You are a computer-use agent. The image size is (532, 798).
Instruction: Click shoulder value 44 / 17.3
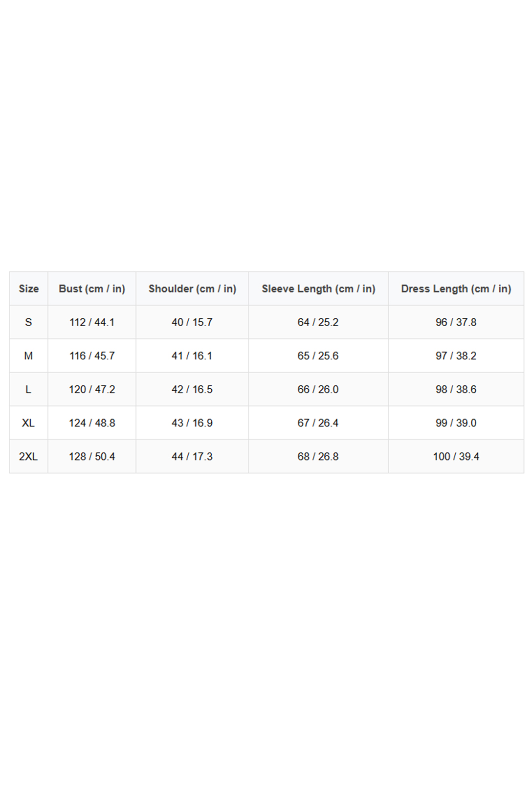pos(192,456)
